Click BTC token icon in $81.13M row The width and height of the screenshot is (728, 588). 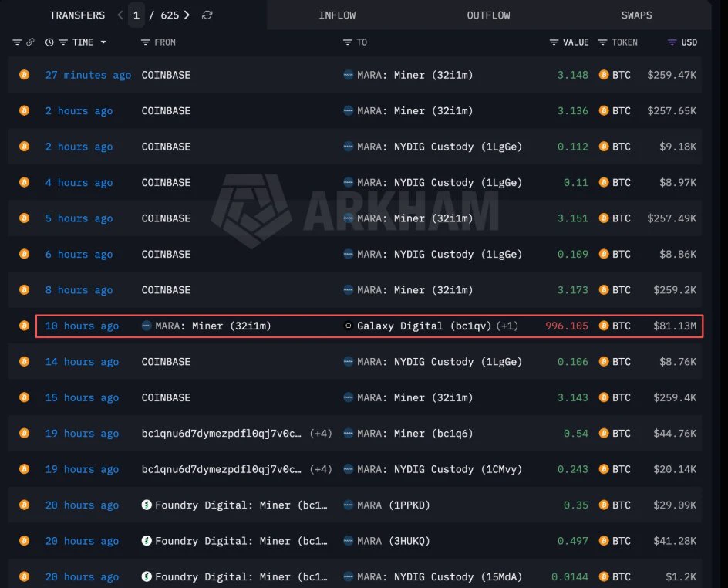(x=604, y=326)
